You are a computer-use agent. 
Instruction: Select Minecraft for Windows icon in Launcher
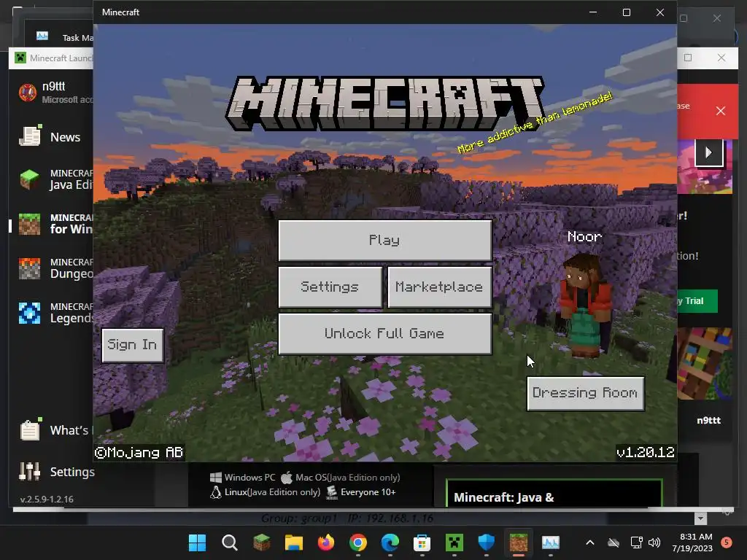click(x=29, y=224)
